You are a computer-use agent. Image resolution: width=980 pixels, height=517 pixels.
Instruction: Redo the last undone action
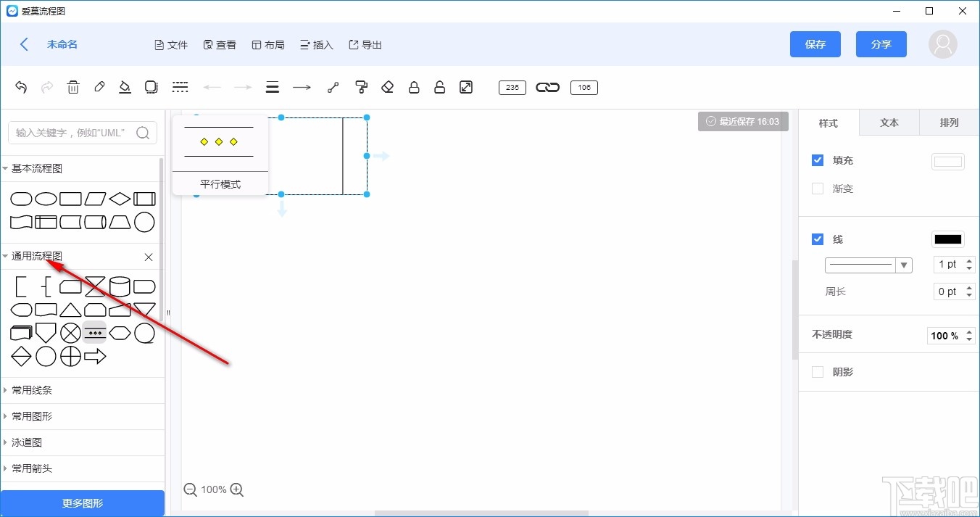click(47, 87)
